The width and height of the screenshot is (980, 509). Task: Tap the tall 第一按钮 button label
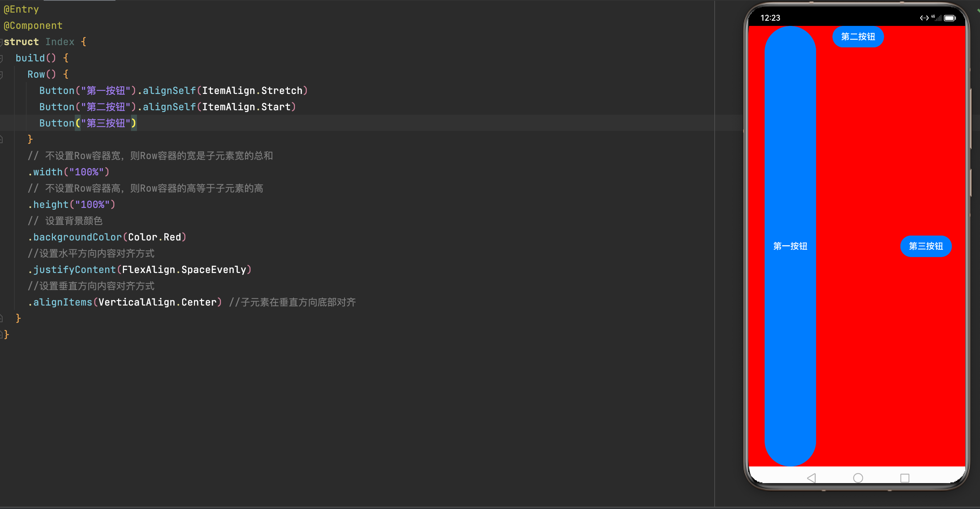pos(790,246)
